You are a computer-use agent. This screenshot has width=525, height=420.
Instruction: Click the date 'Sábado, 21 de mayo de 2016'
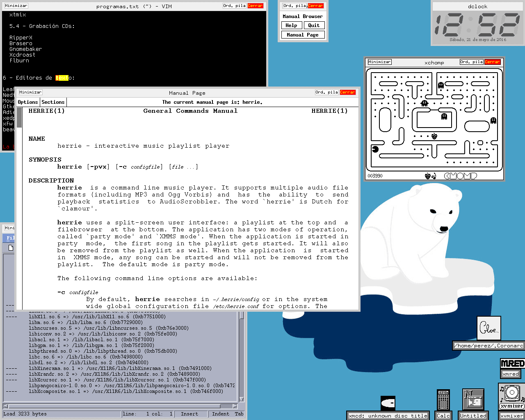(478, 40)
